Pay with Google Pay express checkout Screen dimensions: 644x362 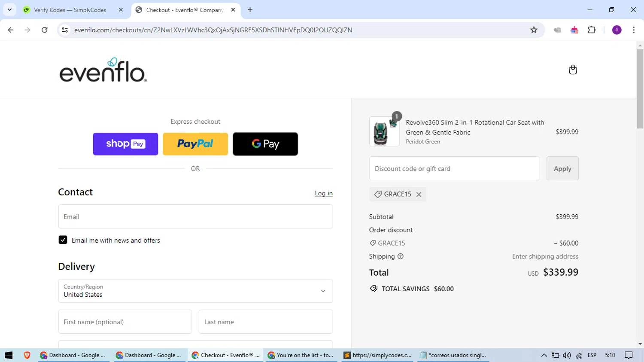pyautogui.click(x=265, y=144)
